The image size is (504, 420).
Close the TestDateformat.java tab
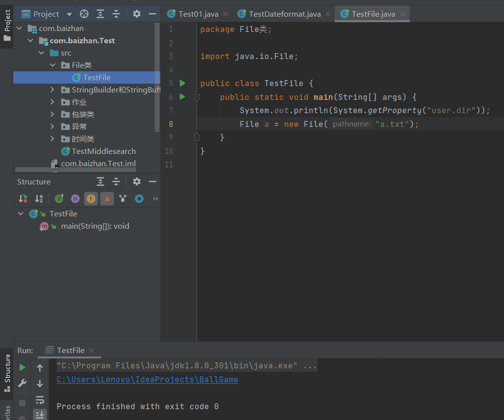[328, 14]
